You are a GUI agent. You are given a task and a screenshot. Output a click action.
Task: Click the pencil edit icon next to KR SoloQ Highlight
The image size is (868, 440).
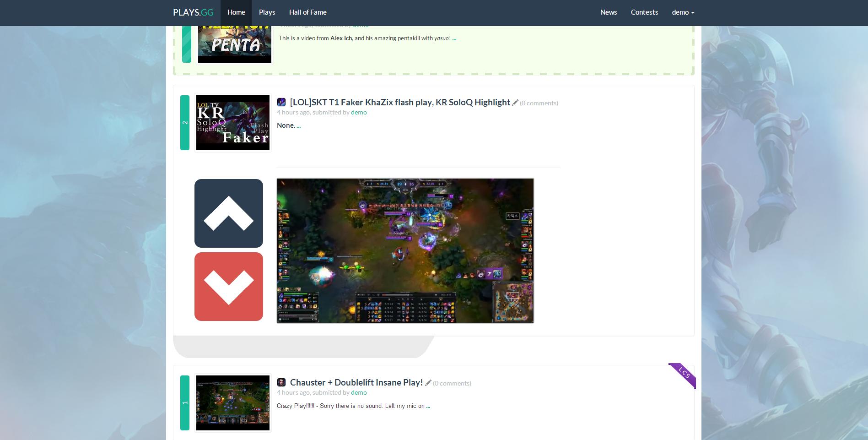(x=515, y=103)
